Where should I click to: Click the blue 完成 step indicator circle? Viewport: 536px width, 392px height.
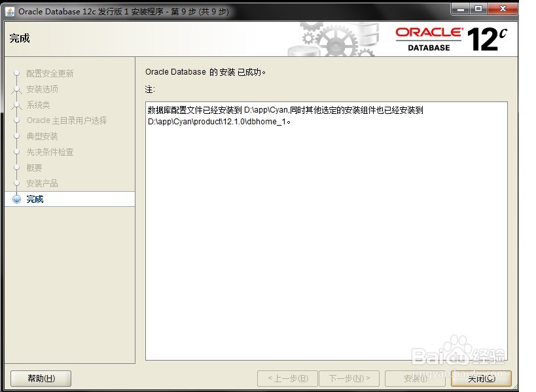click(x=16, y=199)
